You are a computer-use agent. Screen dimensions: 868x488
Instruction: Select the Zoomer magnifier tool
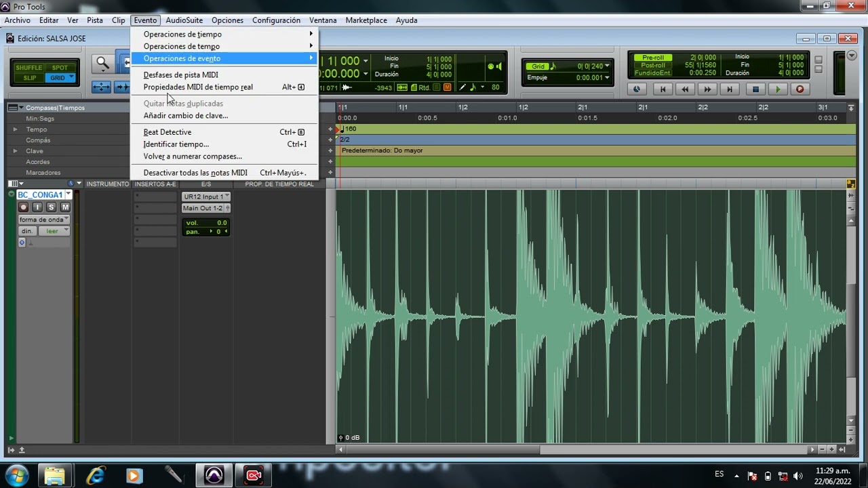click(102, 63)
